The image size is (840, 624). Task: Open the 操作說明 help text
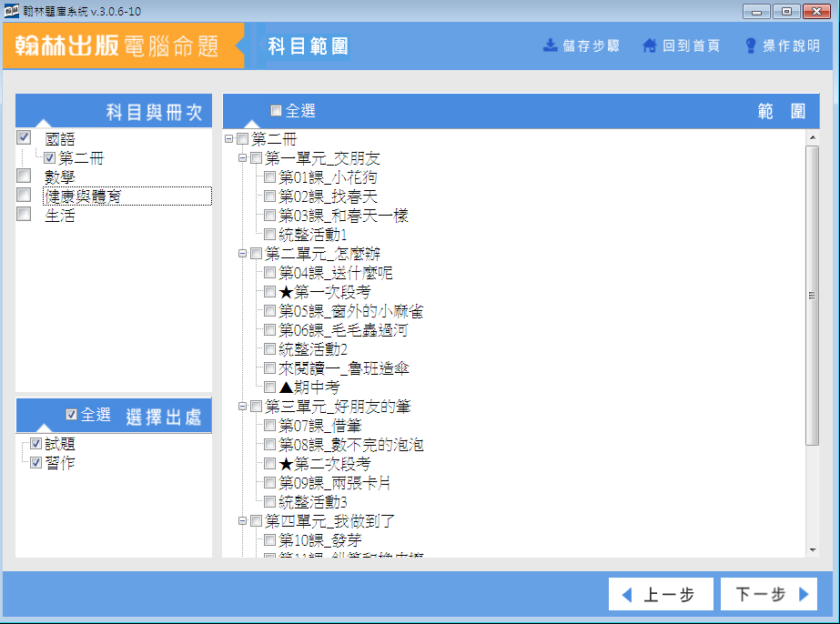click(791, 46)
